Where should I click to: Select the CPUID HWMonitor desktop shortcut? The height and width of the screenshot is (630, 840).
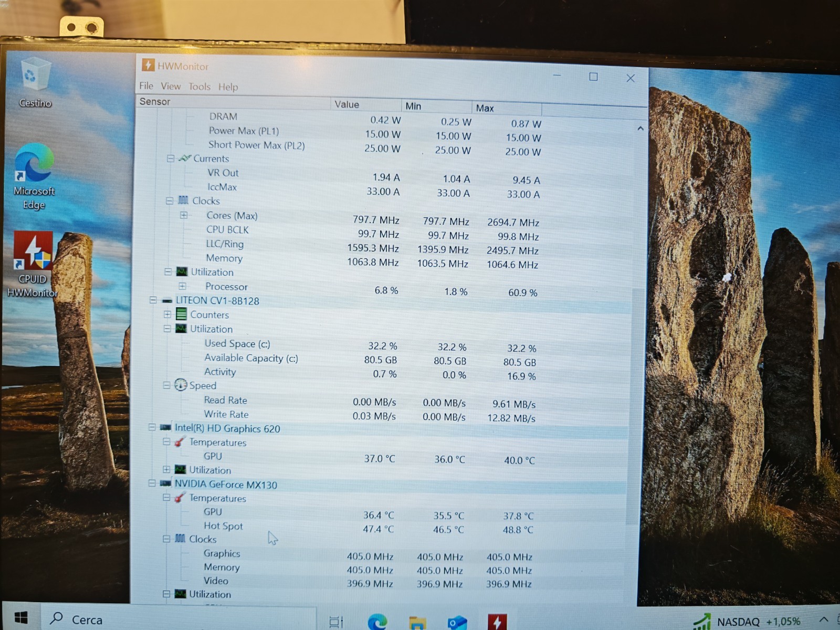pyautogui.click(x=33, y=264)
